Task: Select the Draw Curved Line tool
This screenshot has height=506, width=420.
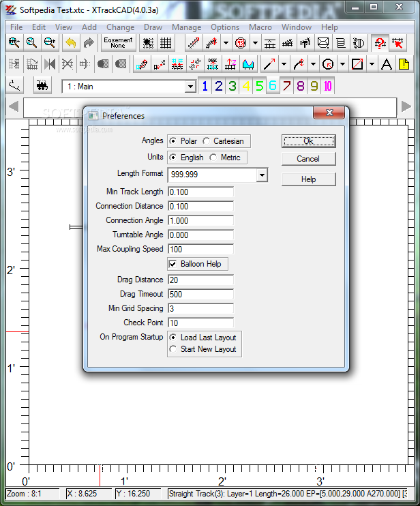Action: click(299, 64)
